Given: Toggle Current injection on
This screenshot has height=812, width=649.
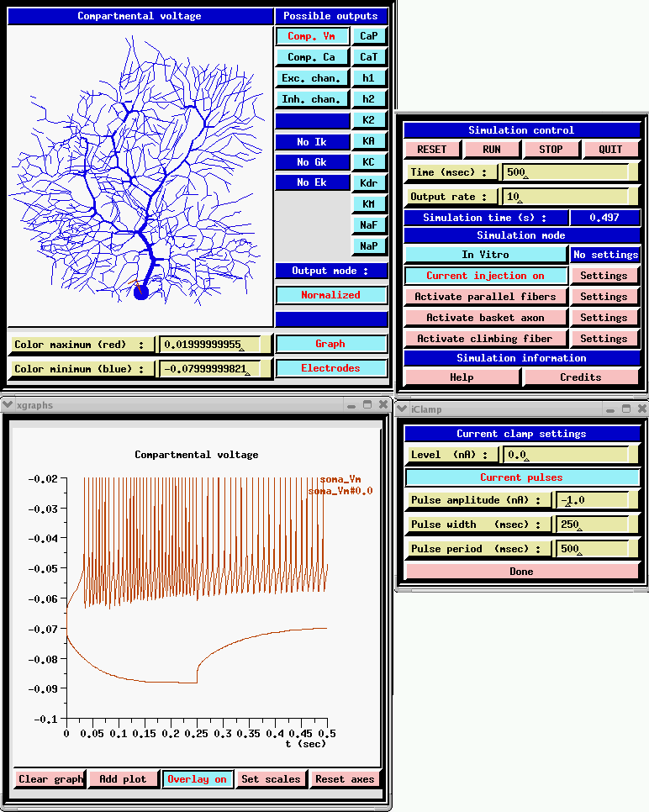Looking at the screenshot, I should coord(485,276).
